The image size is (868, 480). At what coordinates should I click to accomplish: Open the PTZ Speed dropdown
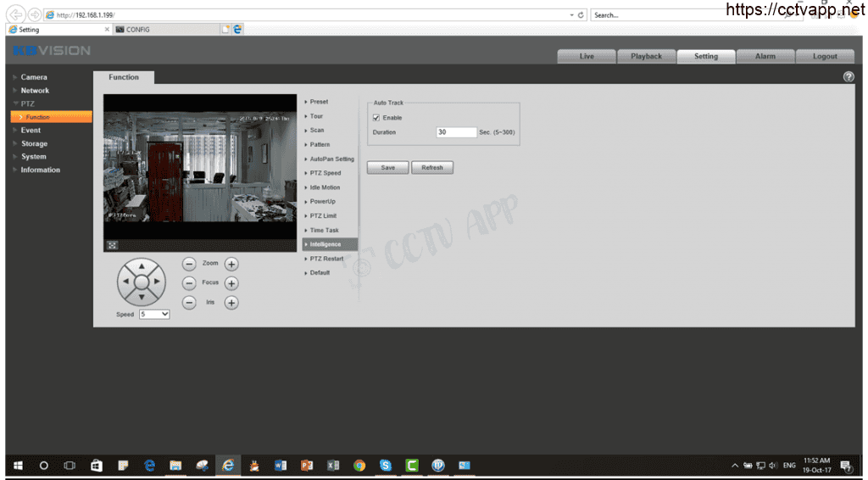click(154, 314)
